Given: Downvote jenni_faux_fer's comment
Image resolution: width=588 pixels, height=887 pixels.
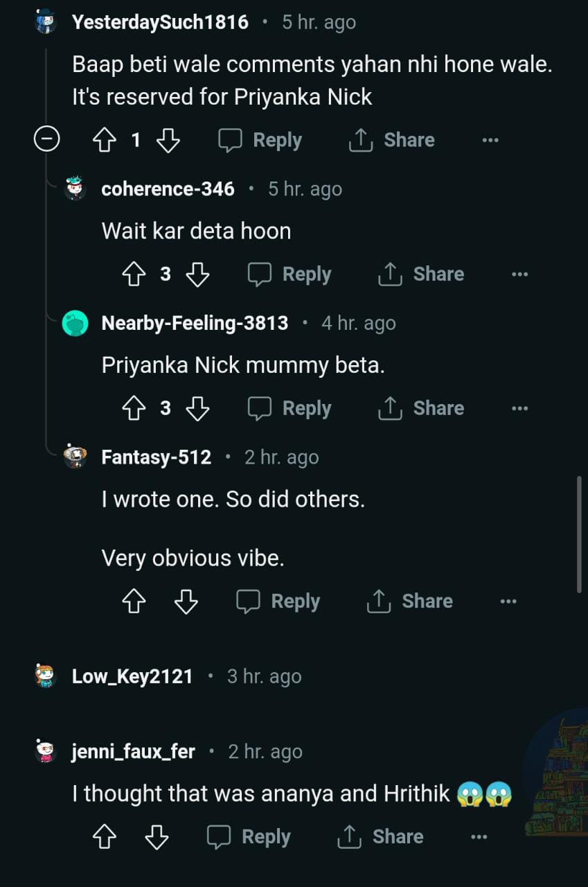Looking at the screenshot, I should coord(157,837).
